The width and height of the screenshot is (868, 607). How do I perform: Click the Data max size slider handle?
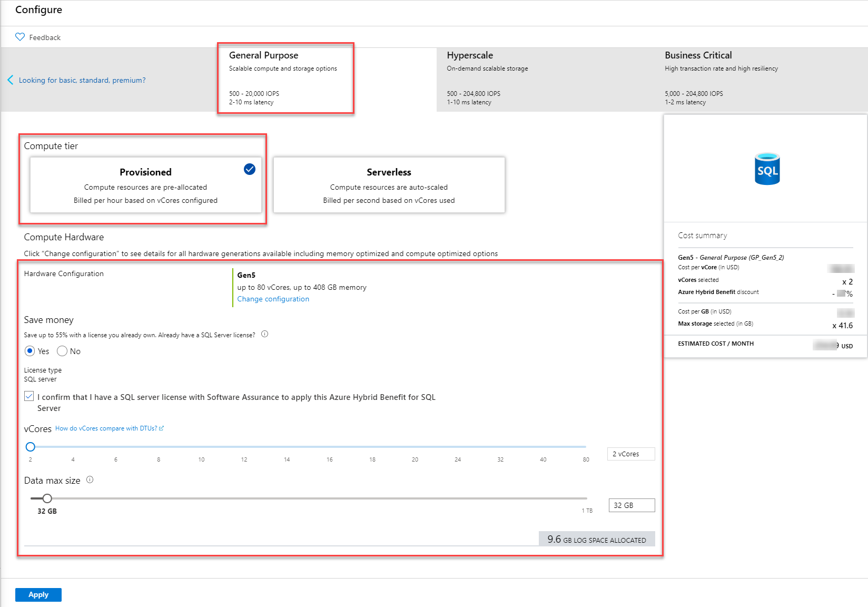pos(47,498)
